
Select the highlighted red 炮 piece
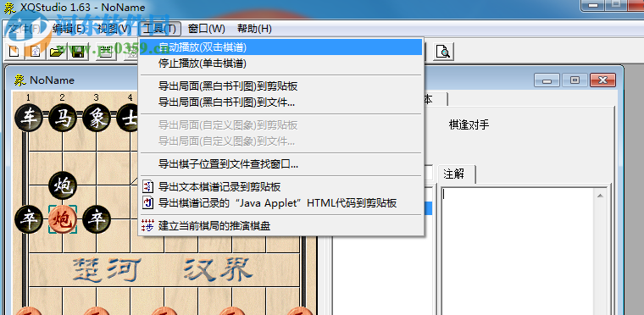(63, 219)
